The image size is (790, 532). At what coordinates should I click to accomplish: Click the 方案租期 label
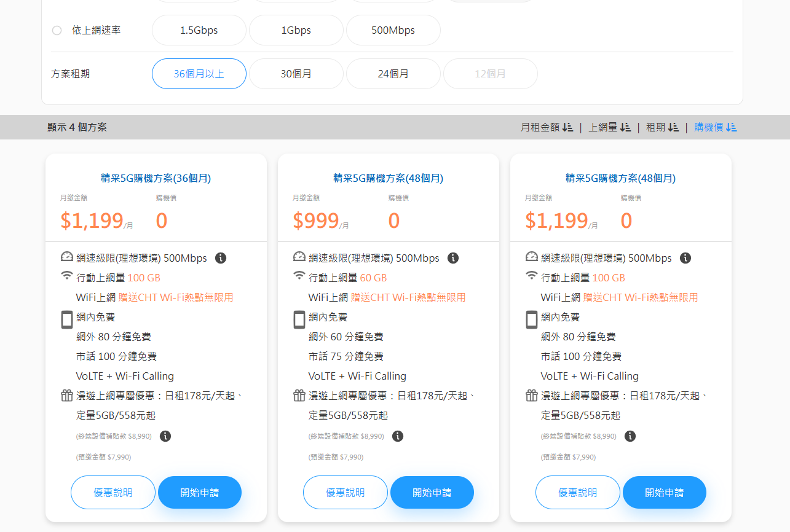(x=71, y=74)
